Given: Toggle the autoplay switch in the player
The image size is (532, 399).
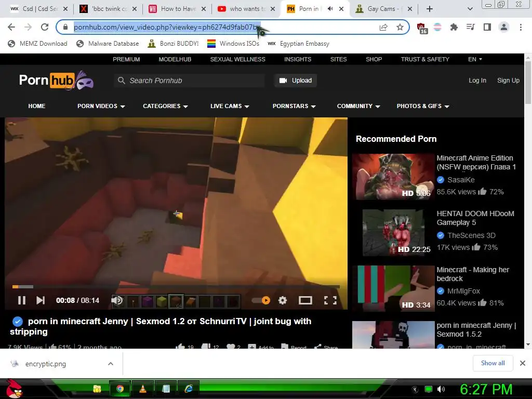Looking at the screenshot, I should pyautogui.click(x=261, y=300).
